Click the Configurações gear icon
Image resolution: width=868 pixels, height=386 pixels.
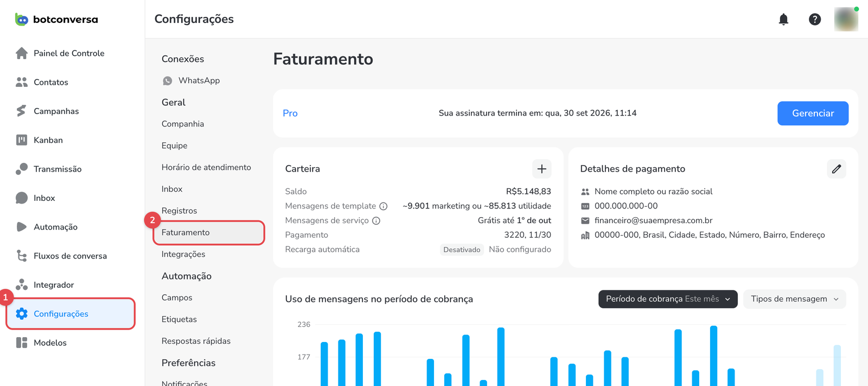pos(22,314)
